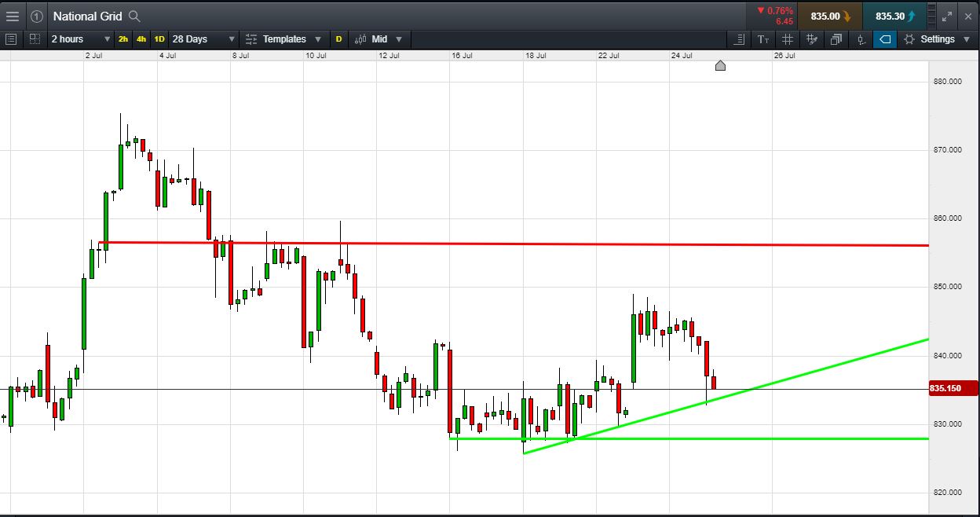Viewport: 980px width, 517px height.
Task: Open the list panel icon below the menu
Action: coord(11,38)
